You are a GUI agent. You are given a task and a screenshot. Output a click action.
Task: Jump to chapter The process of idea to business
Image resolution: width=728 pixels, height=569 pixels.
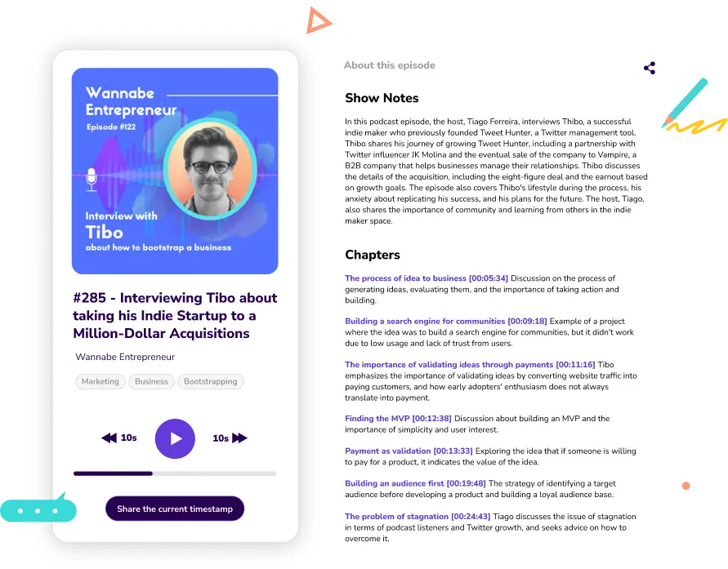coord(427,278)
